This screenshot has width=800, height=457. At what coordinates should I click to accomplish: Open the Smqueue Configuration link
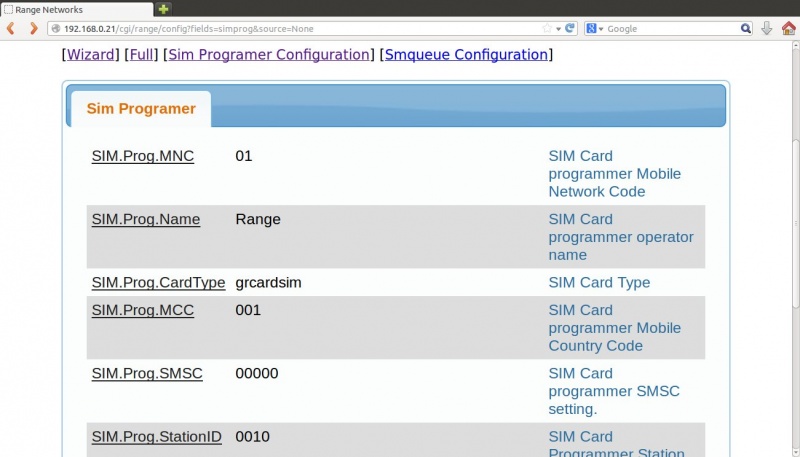click(466, 55)
